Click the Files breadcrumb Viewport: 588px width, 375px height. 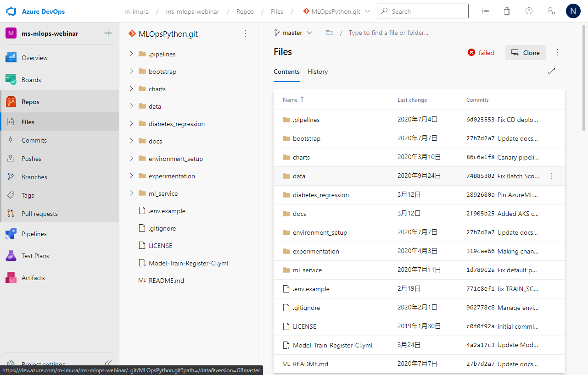277,11
